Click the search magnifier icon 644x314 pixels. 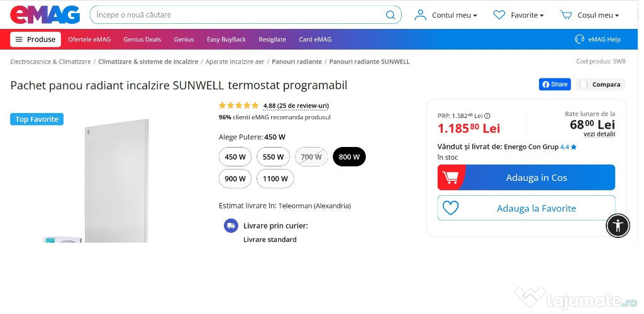coord(391,15)
